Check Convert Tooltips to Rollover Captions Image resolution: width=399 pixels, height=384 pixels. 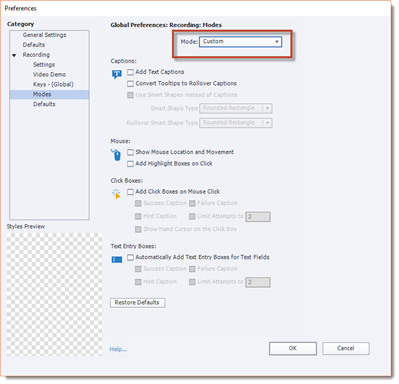point(130,83)
